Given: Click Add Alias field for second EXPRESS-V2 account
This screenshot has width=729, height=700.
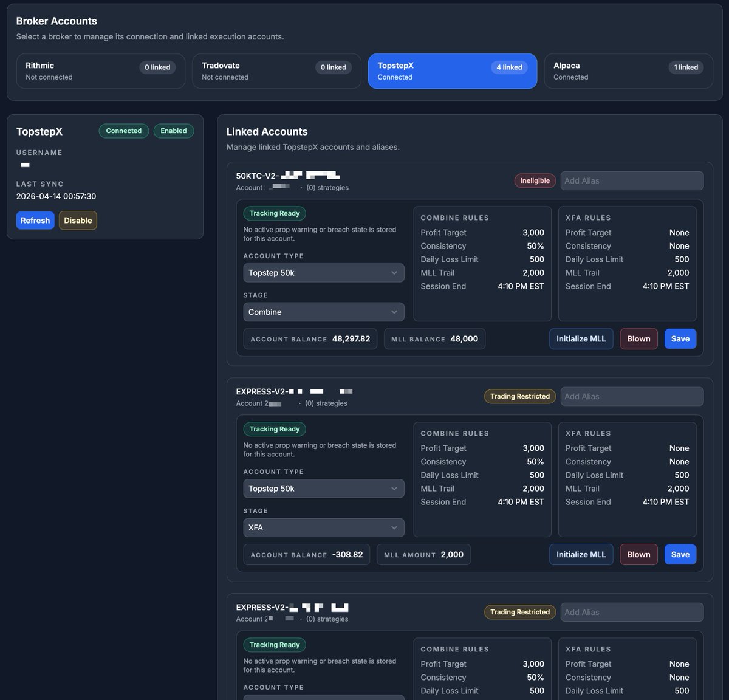Looking at the screenshot, I should (x=632, y=612).
